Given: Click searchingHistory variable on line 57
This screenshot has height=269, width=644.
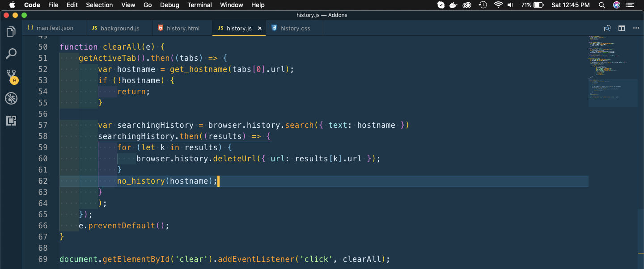Looking at the screenshot, I should 155,125.
